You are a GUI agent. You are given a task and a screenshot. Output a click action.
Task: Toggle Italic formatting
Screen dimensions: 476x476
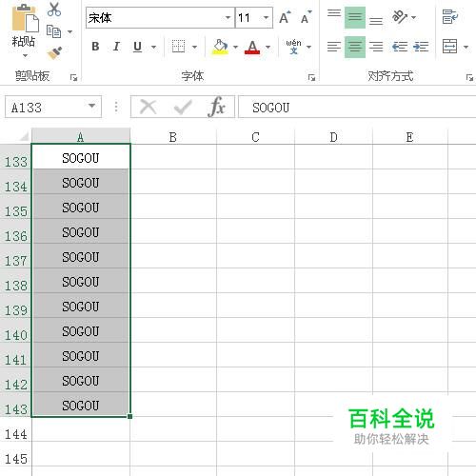point(116,47)
